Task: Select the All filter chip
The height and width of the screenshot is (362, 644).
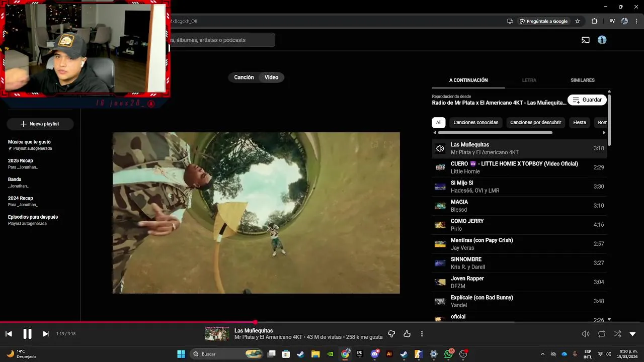Action: pos(439,122)
